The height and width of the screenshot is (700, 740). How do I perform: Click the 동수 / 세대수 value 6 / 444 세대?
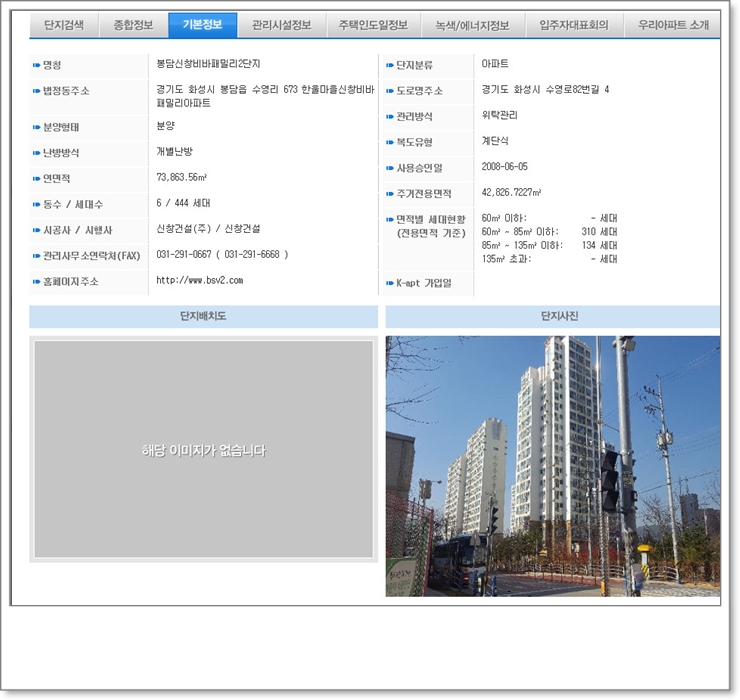[x=183, y=203]
